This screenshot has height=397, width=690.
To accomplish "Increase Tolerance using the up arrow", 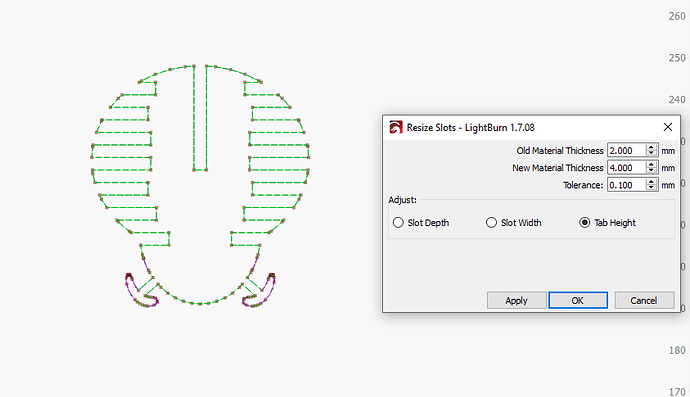I will pyautogui.click(x=651, y=182).
